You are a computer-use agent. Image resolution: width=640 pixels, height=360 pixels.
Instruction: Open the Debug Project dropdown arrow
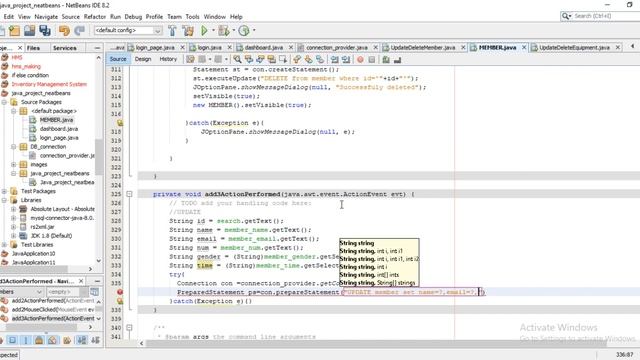[233, 30]
